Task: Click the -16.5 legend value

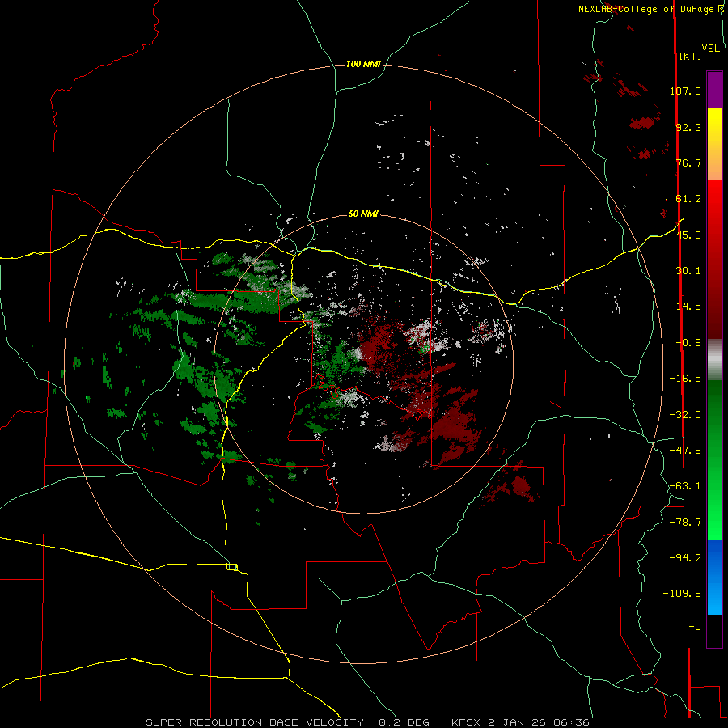Action: coord(685,379)
